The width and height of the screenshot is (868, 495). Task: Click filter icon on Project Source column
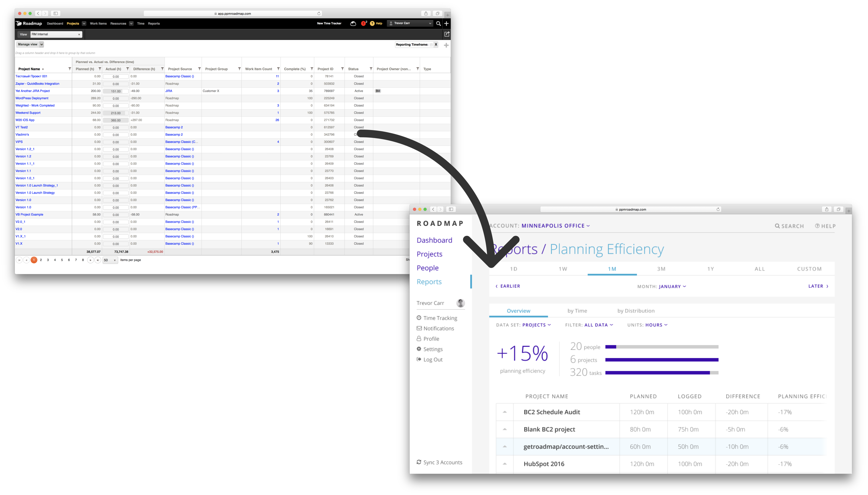pos(199,69)
